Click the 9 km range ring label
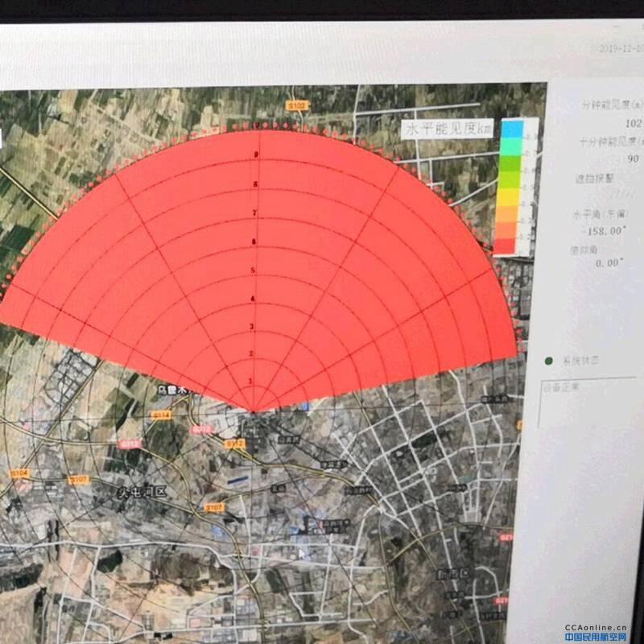 [257, 155]
